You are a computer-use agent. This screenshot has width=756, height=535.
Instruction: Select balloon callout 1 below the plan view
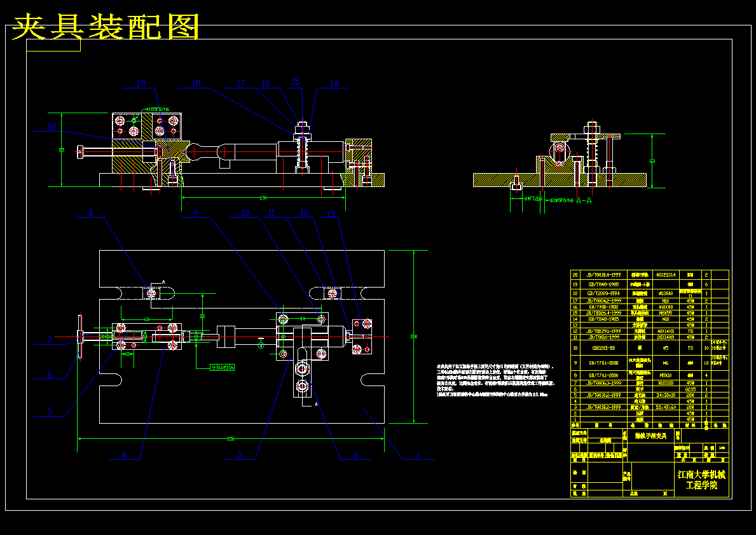[x=418, y=455]
